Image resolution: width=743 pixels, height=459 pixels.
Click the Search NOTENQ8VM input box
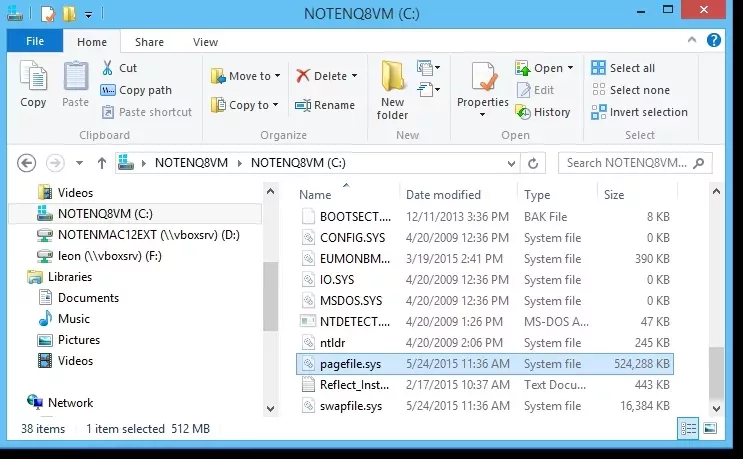pos(635,163)
